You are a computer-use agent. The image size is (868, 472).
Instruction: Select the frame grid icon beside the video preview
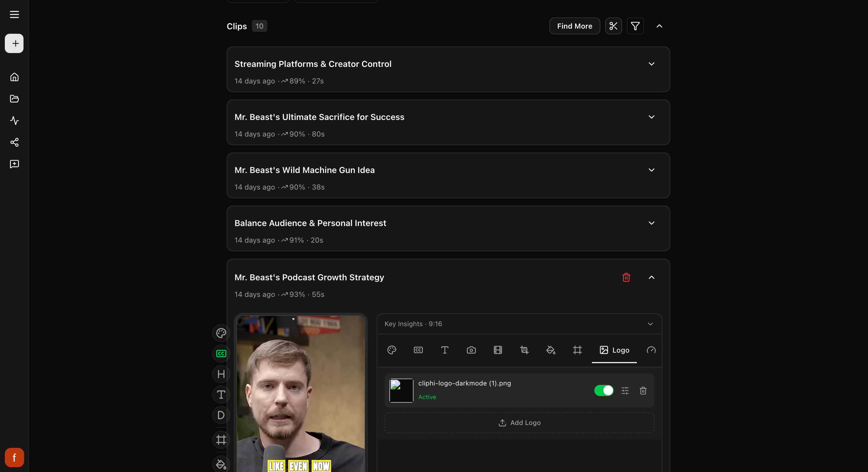tap(221, 440)
